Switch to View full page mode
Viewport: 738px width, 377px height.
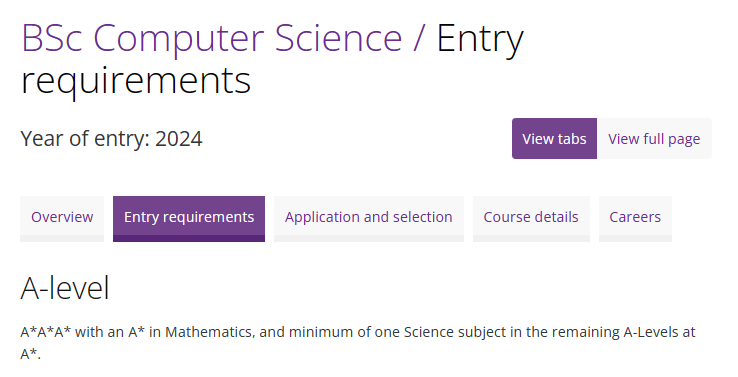pos(654,138)
